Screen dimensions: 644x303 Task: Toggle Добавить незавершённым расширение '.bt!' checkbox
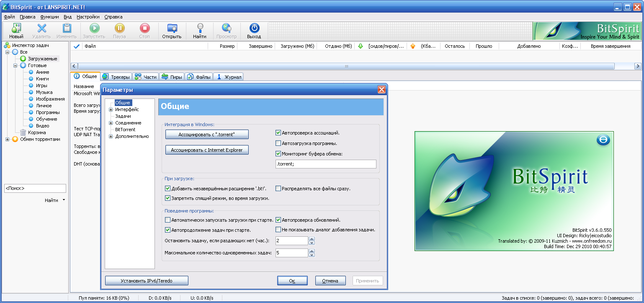pyautogui.click(x=168, y=189)
